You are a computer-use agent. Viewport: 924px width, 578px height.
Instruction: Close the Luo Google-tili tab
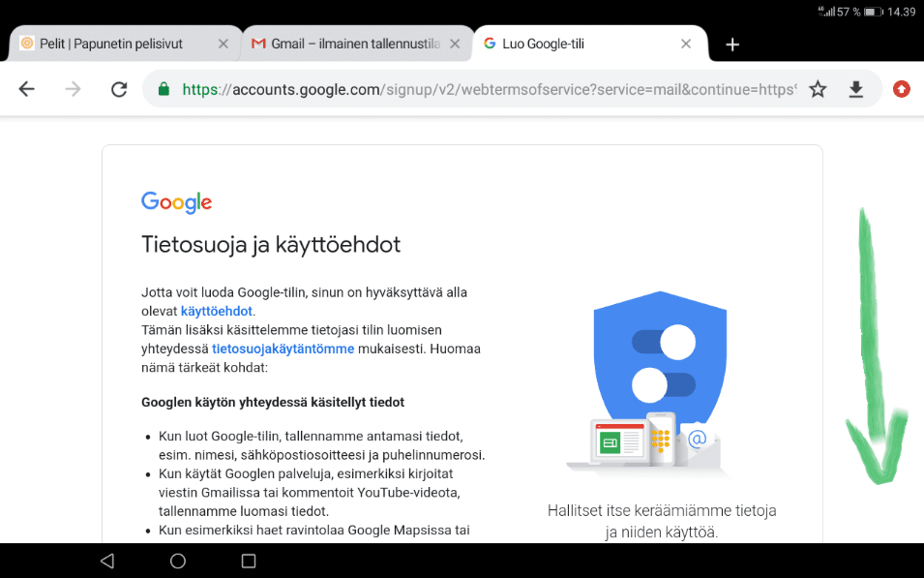(685, 44)
